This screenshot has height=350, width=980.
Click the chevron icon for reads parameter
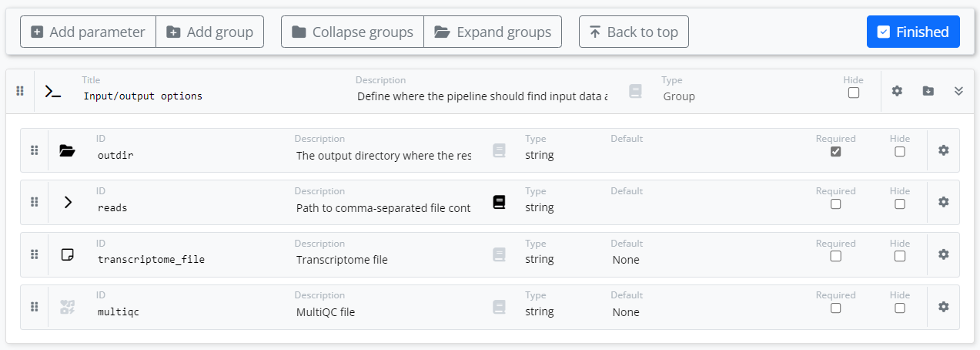(x=68, y=202)
